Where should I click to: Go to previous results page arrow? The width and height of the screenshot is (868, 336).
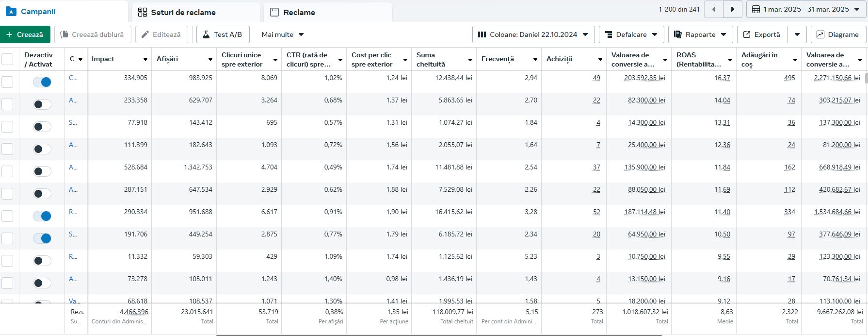point(713,9)
